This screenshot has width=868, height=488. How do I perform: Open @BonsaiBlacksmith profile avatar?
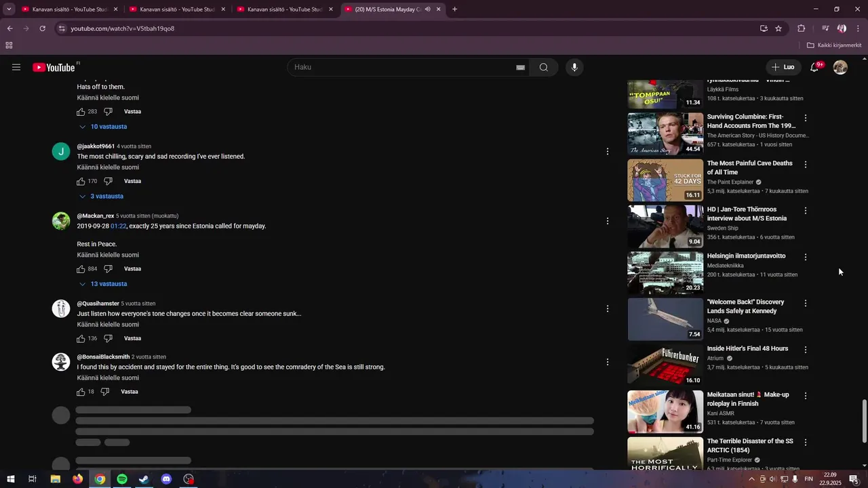tap(61, 362)
